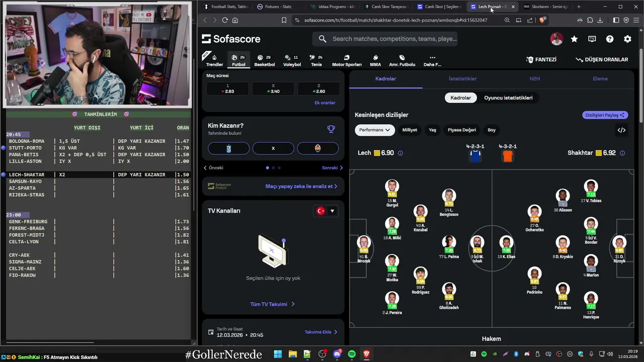The image size is (644, 362).
Task: Click the Sofascore search field
Action: [385, 39]
